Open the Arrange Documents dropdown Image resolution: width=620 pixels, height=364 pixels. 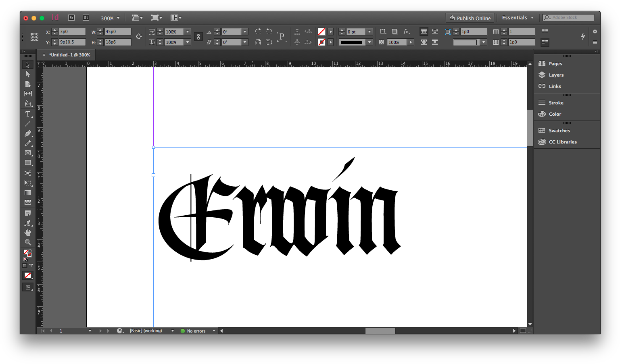click(176, 17)
